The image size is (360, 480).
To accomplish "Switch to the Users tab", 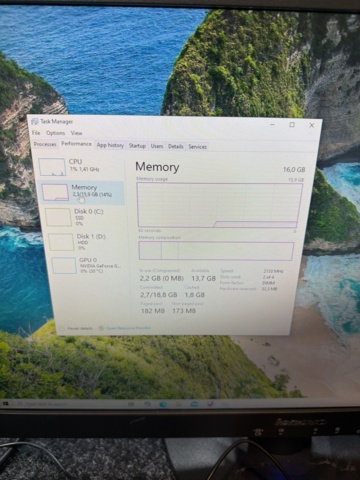I will click(x=157, y=146).
